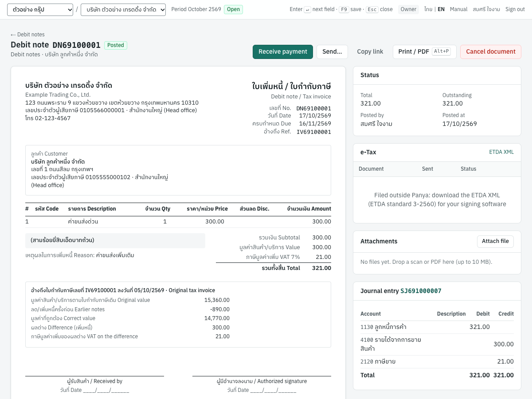Click the Posted by name สมศรี ใจงาม in Status
The height and width of the screenshot is (399, 532).
tap(376, 124)
